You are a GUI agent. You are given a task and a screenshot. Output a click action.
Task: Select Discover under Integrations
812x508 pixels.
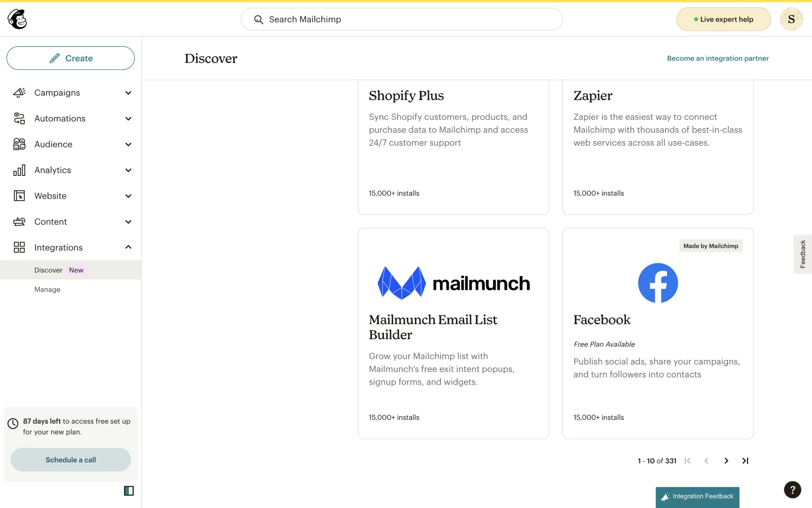tap(48, 270)
